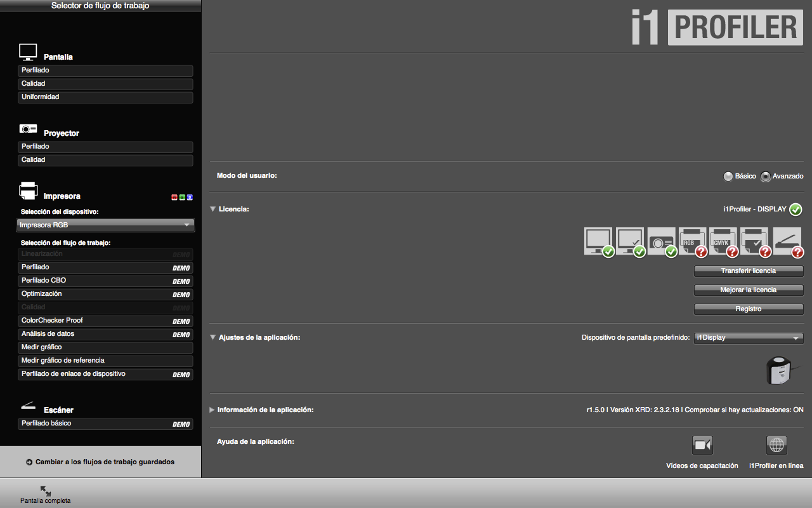Click the Vídeos de capacitación label
The width and height of the screenshot is (812, 508).
(x=702, y=465)
